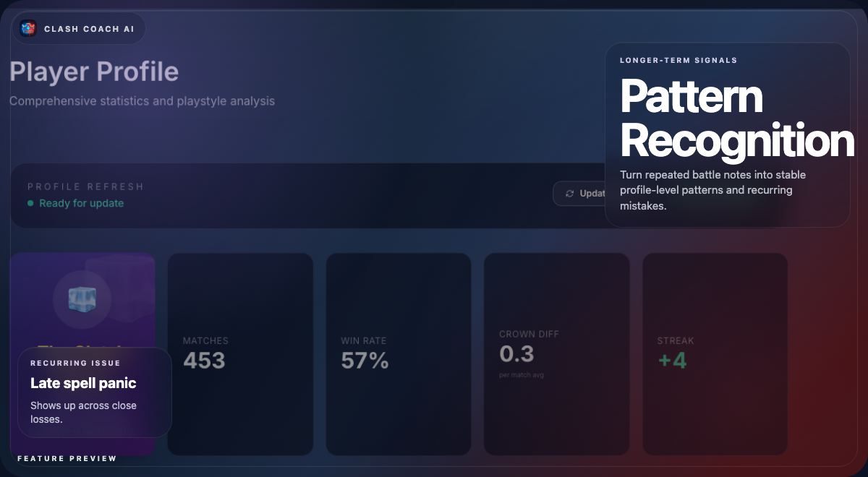
Task: Open the Player Profile heading
Action: 93,72
